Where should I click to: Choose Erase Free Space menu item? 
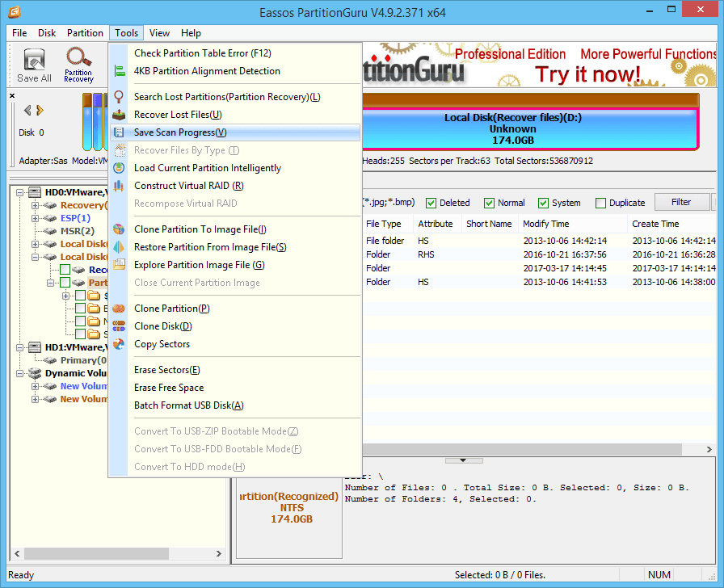click(234, 388)
